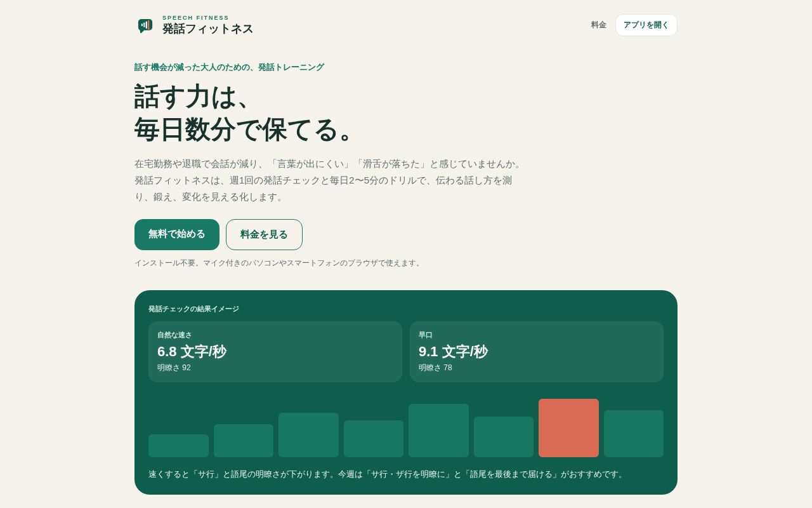Screen dimensions: 812x508
Task: Click the インストール不要 note text
Action: coord(278,263)
